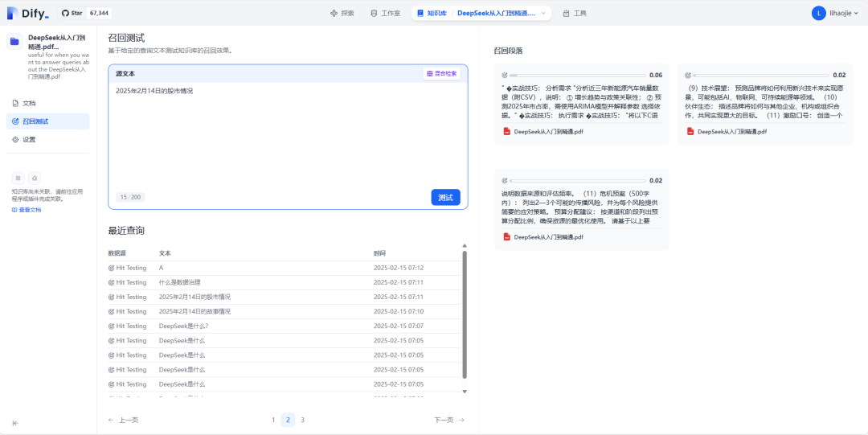Viewport: 868px width, 435px height.
Task: Switch to the 工作室 tab
Action: (x=385, y=14)
